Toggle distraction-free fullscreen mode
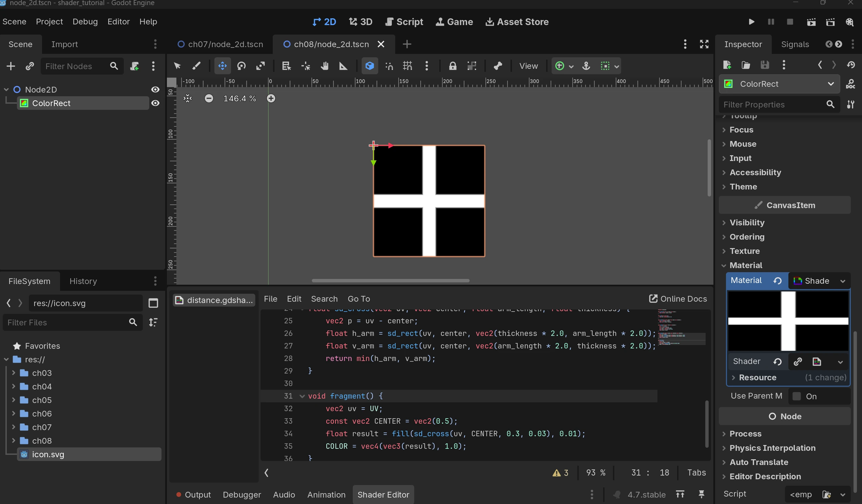This screenshot has height=504, width=862. tap(704, 44)
